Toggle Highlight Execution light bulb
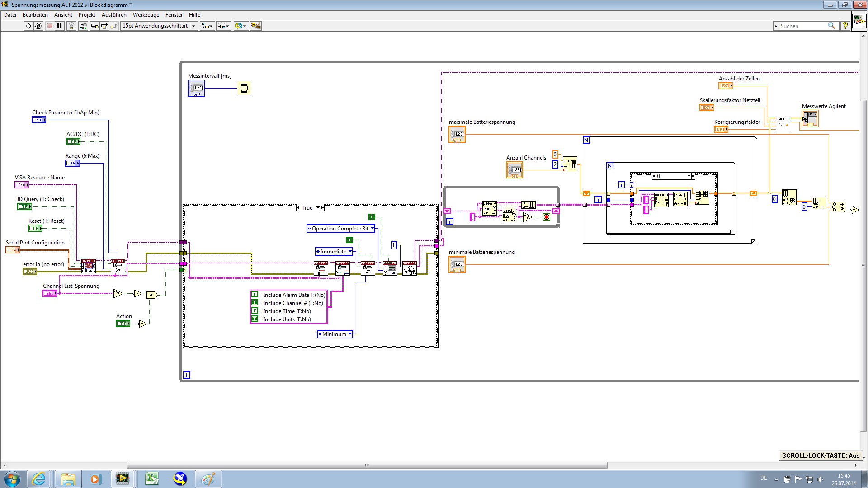The image size is (868, 488). pos(71,26)
